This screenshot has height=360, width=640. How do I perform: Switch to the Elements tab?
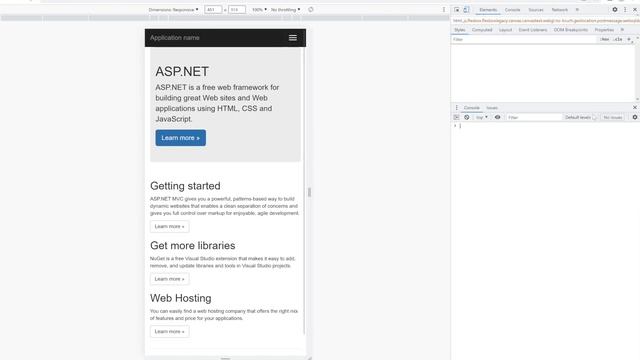488,10
